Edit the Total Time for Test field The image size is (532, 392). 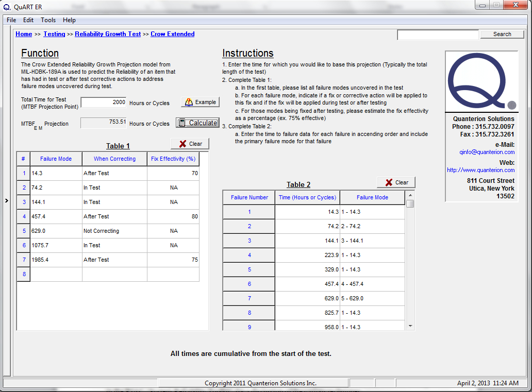[104, 102]
